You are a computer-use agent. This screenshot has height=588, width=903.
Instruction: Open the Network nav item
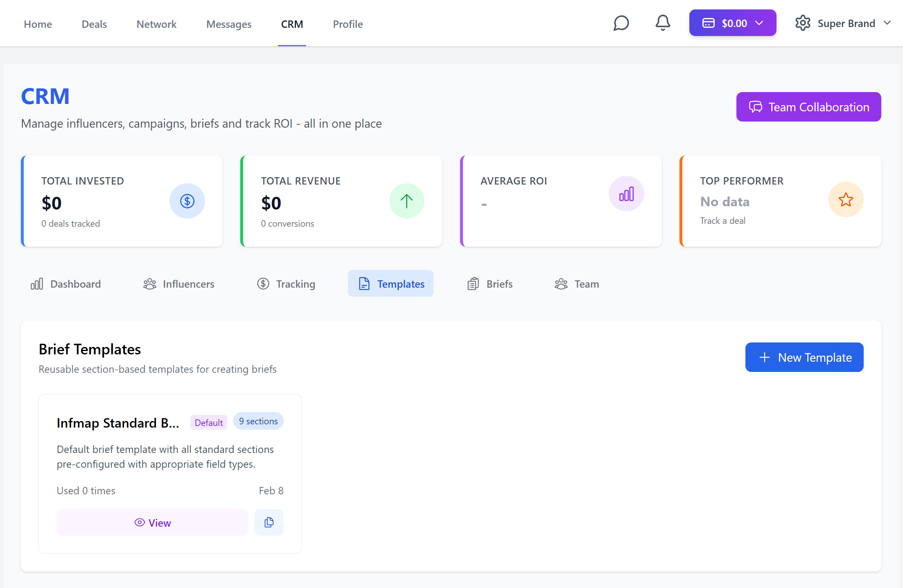(156, 24)
